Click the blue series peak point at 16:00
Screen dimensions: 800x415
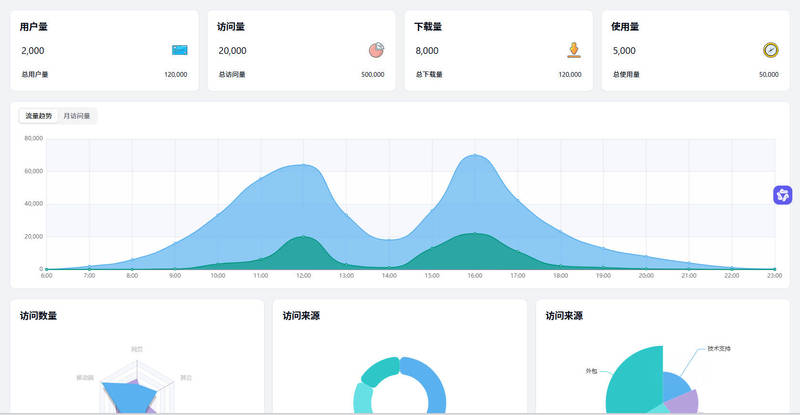click(x=475, y=155)
